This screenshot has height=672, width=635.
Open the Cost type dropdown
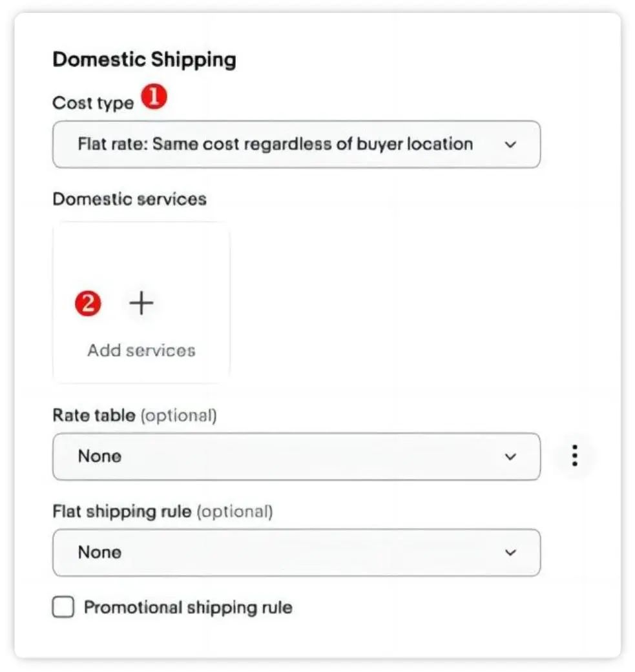click(297, 143)
